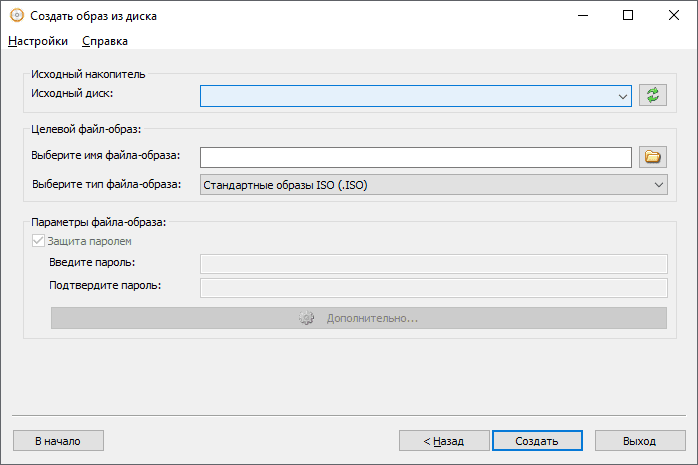
Task: Click the Введите пароль field
Action: 433,263
